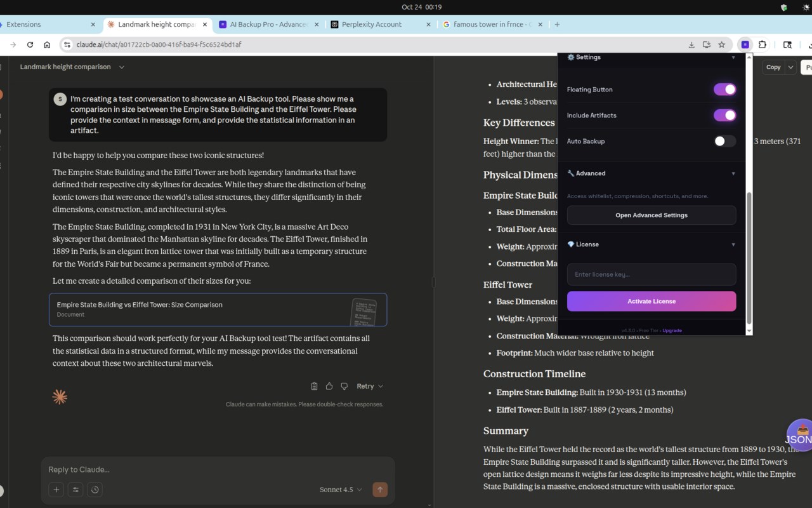Expand the chevron next to Copy button
This screenshot has width=812, height=508.
click(x=790, y=67)
